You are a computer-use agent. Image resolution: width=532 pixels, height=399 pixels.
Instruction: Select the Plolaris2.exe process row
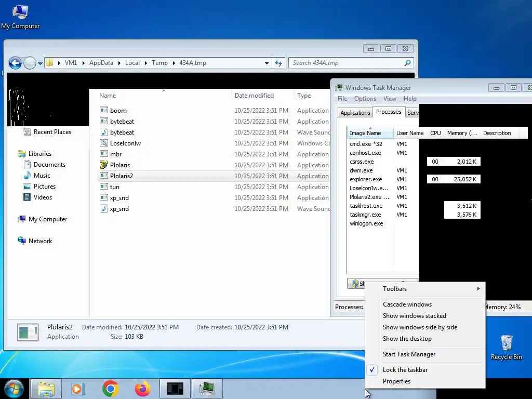click(x=382, y=197)
